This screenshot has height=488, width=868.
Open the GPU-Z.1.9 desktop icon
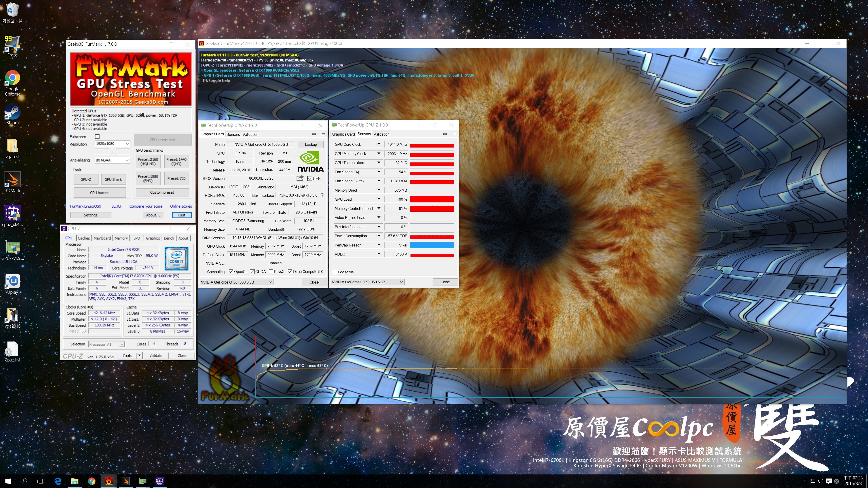point(12,250)
